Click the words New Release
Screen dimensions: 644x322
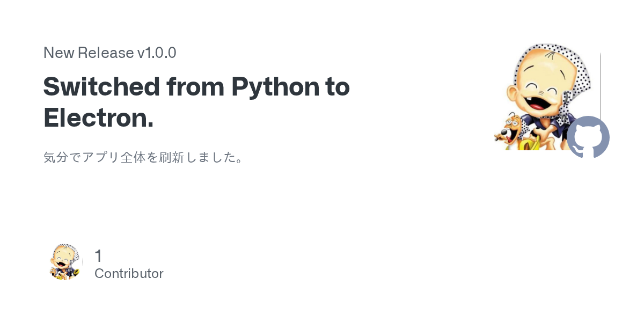pyautogui.click(x=89, y=53)
